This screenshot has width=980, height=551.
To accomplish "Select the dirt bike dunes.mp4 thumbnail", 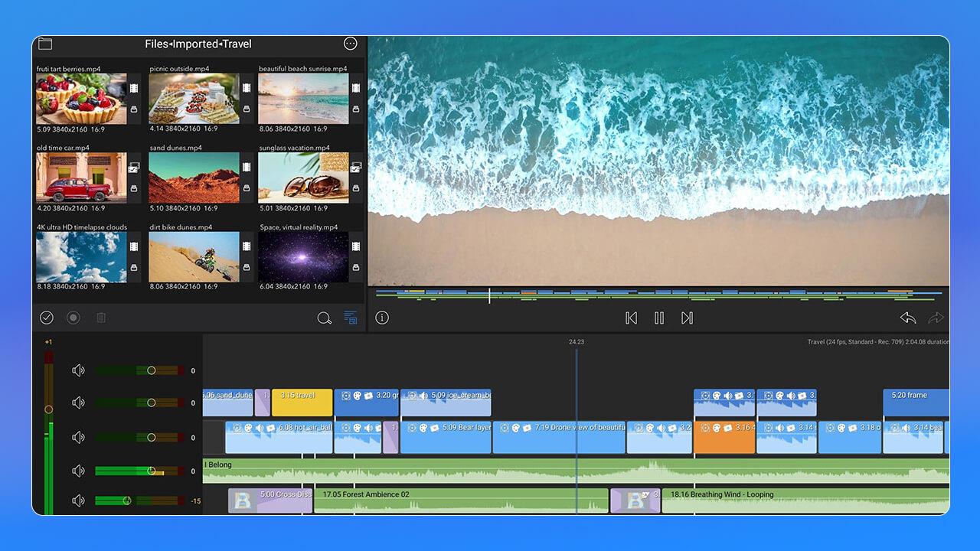I will (194, 257).
